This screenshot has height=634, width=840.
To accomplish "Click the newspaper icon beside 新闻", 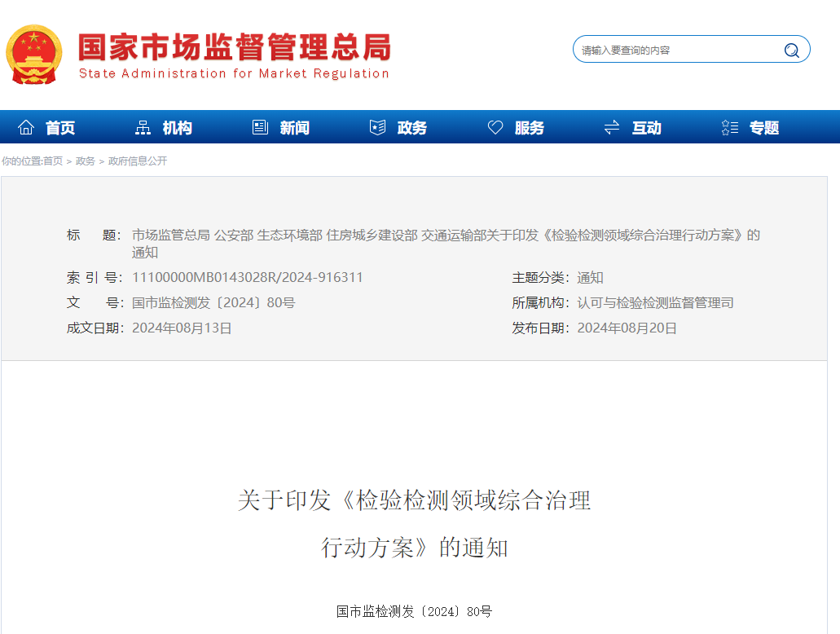I will (260, 126).
